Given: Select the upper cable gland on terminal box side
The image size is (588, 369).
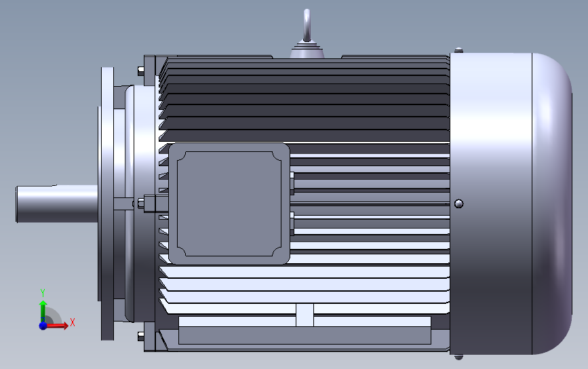Looking at the screenshot, I should (292, 183).
